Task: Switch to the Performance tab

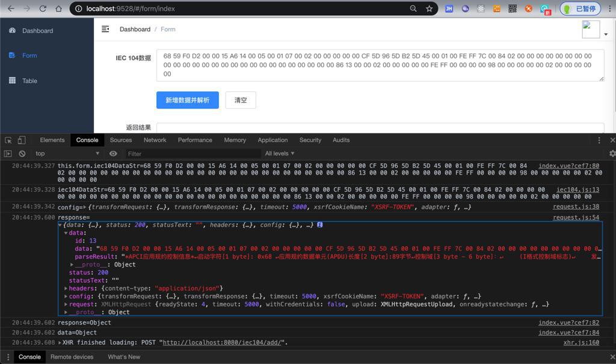Action: pos(195,140)
